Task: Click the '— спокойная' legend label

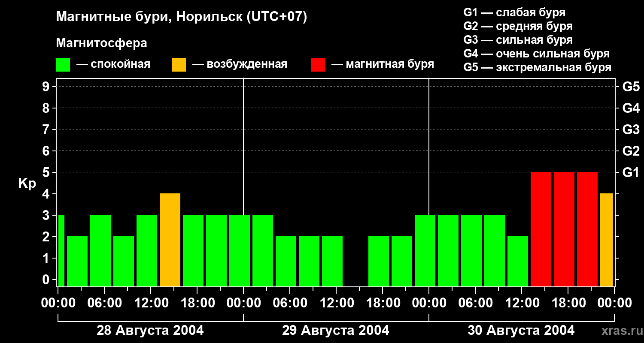Action: coord(113,64)
